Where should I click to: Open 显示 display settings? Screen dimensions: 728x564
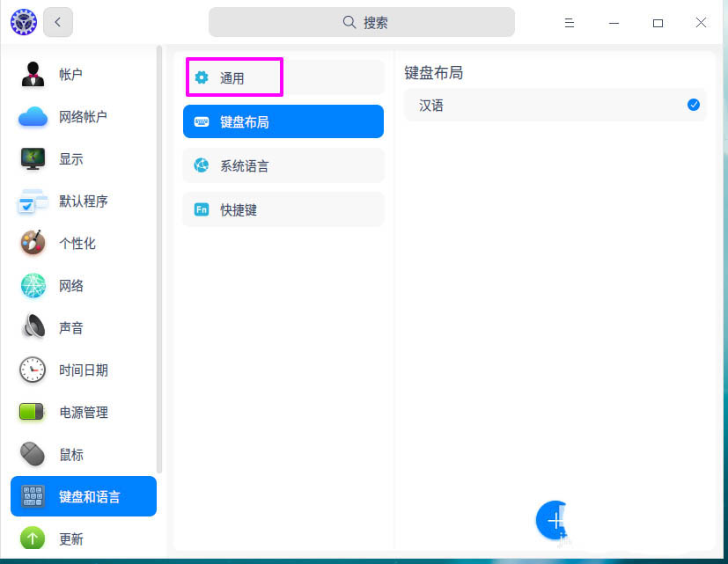33,159
